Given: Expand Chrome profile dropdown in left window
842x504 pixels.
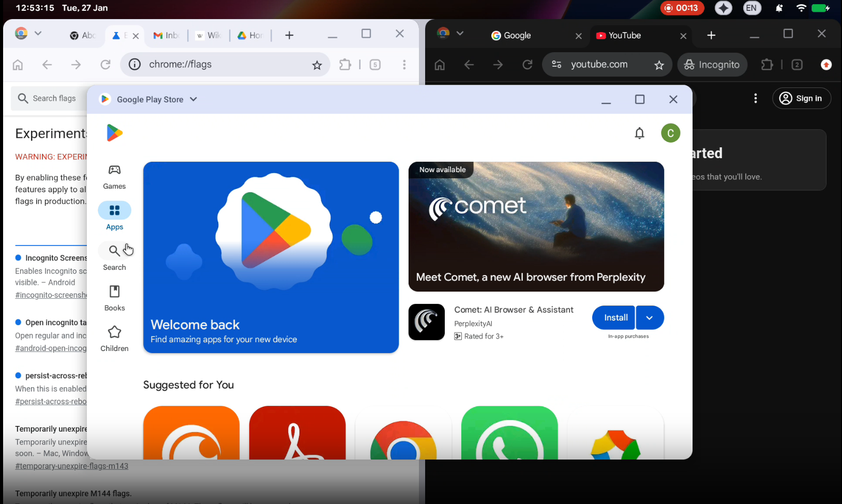Looking at the screenshot, I should pos(38,33).
